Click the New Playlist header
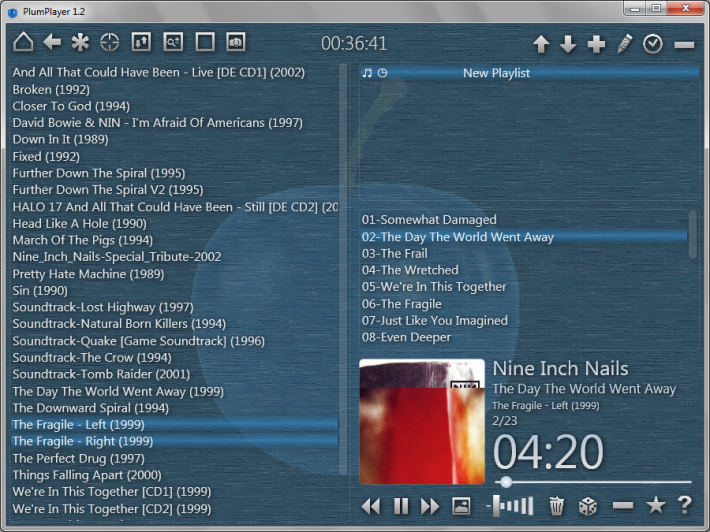This screenshot has height=532, width=710. [x=529, y=73]
